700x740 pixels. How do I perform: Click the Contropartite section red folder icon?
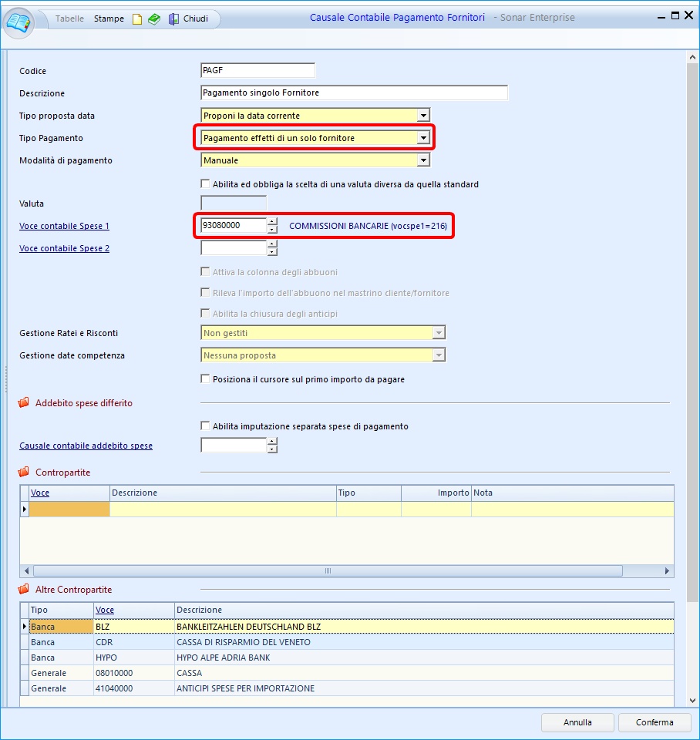23,473
